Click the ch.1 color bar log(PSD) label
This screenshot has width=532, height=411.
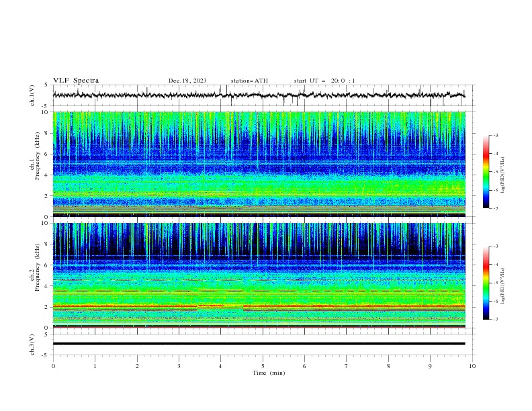click(x=503, y=175)
